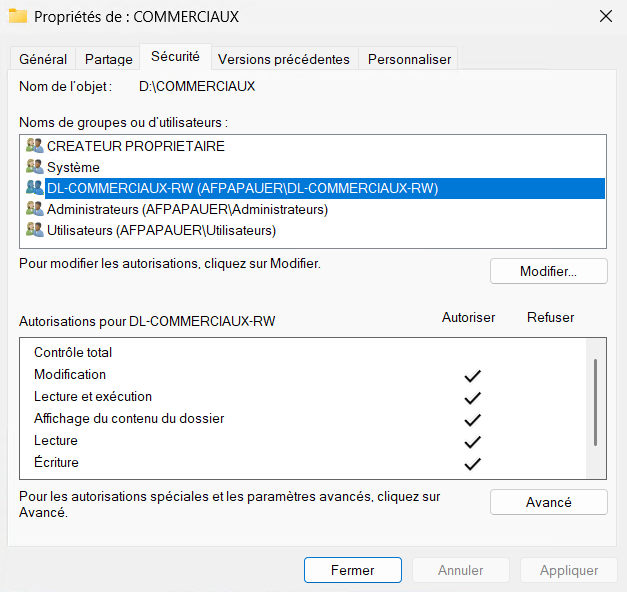Screen dimensions: 627x592
Task: Click the permissions list scrollbar
Action: pyautogui.click(x=596, y=402)
